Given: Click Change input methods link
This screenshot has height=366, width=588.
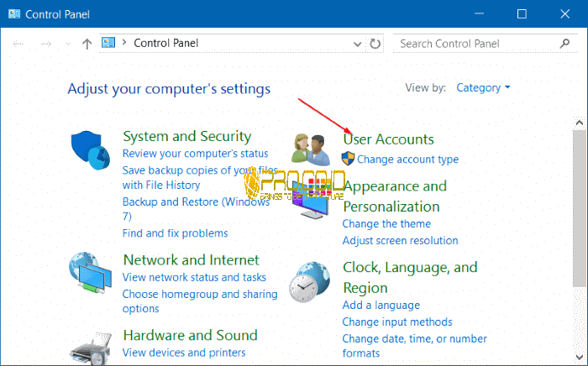Looking at the screenshot, I should tap(397, 322).
